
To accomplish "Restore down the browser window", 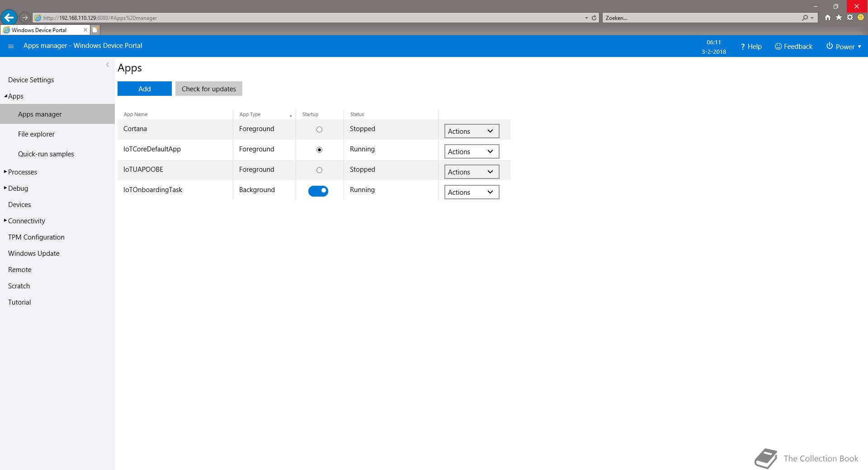I will click(836, 6).
